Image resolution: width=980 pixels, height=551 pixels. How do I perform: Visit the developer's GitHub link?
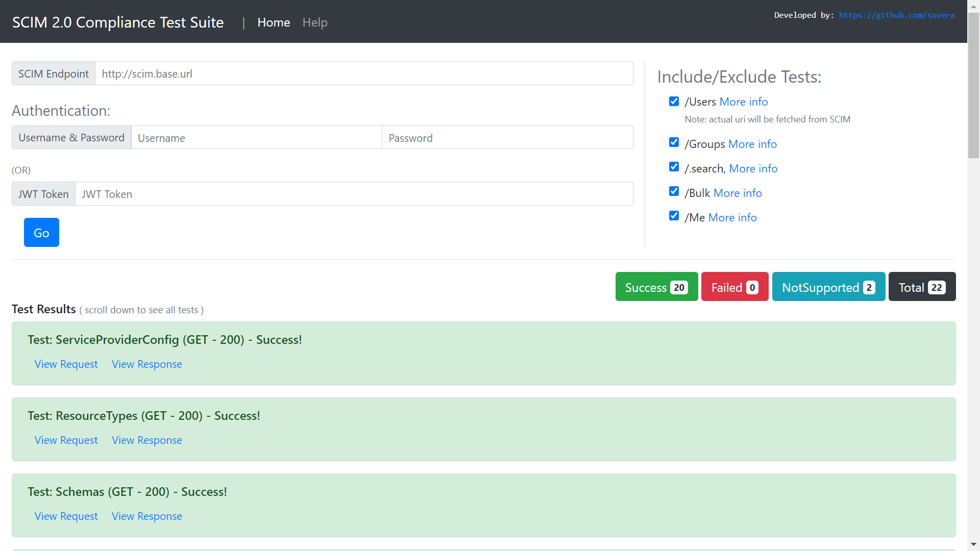click(x=897, y=15)
